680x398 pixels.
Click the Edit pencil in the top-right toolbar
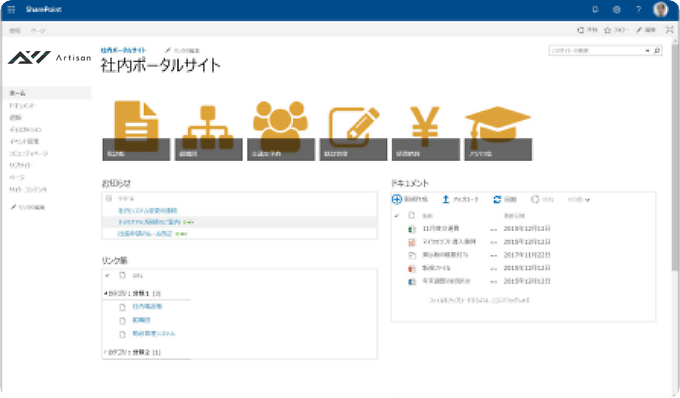tap(639, 30)
